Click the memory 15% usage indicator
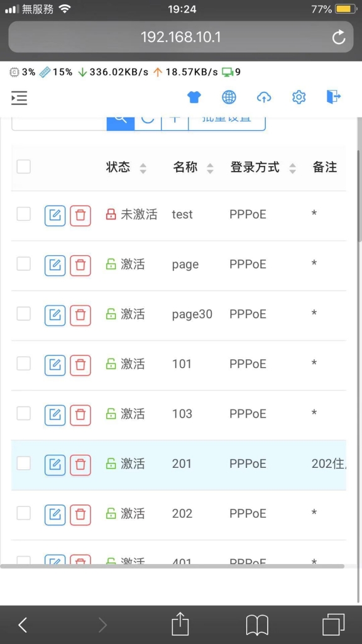This screenshot has height=644, width=362. (x=56, y=72)
